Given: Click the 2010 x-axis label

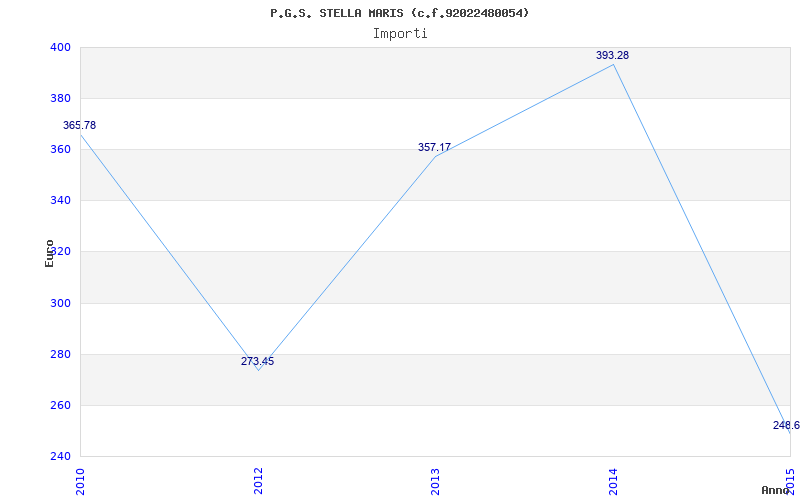Looking at the screenshot, I should click(x=80, y=481).
